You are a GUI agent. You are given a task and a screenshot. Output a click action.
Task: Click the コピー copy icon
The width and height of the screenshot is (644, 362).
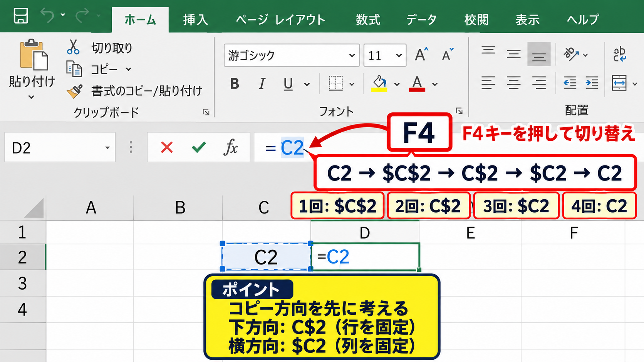(x=74, y=69)
